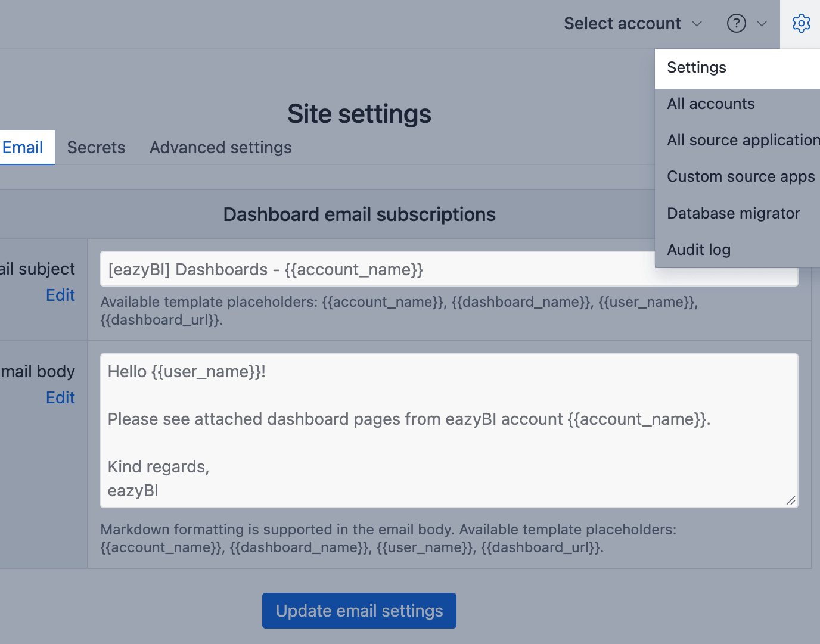The width and height of the screenshot is (820, 644).
Task: Click Edit link under email body
Action: [60, 398]
